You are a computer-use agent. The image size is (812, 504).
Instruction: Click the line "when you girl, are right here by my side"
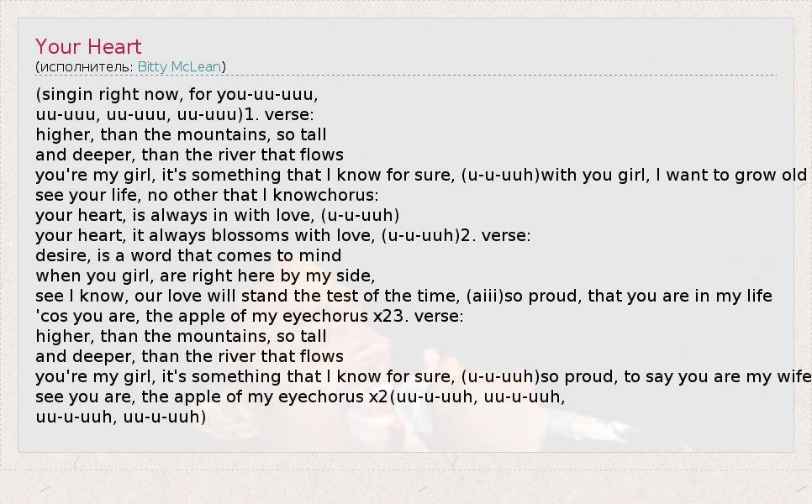coord(205,276)
